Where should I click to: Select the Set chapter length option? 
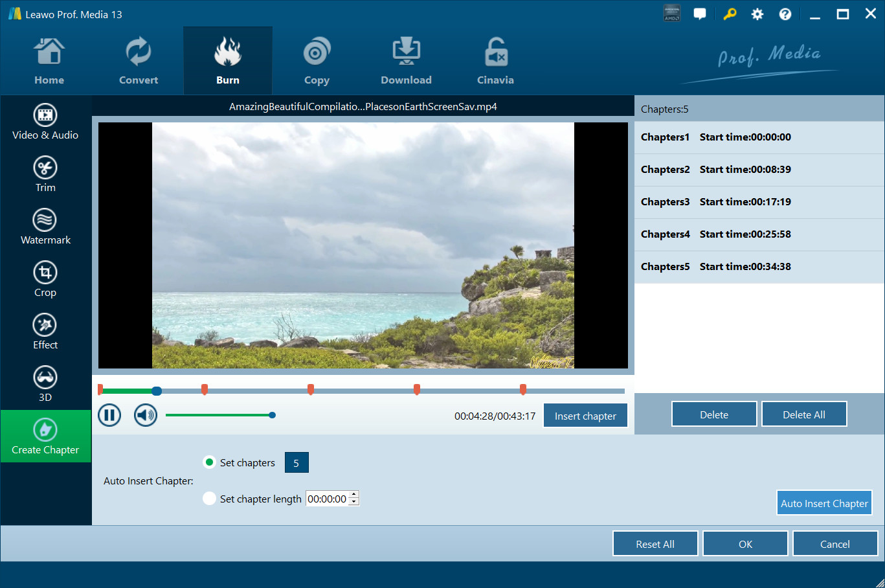coord(209,499)
